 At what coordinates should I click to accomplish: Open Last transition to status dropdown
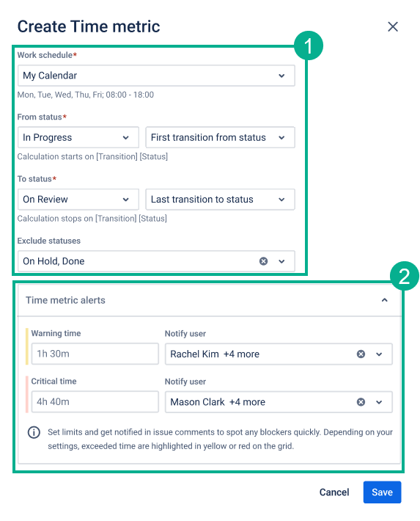(220, 200)
